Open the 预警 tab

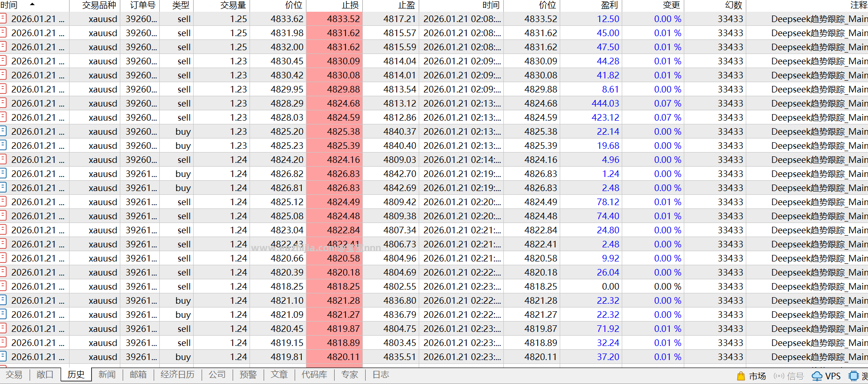pyautogui.click(x=248, y=375)
